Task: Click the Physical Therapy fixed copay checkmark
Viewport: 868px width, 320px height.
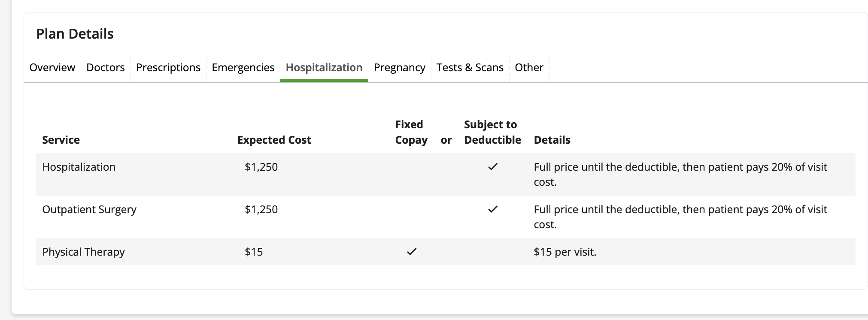Action: (412, 252)
